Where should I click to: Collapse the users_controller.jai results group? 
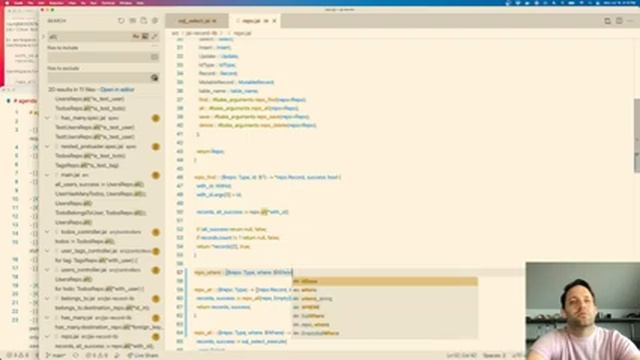(47, 270)
